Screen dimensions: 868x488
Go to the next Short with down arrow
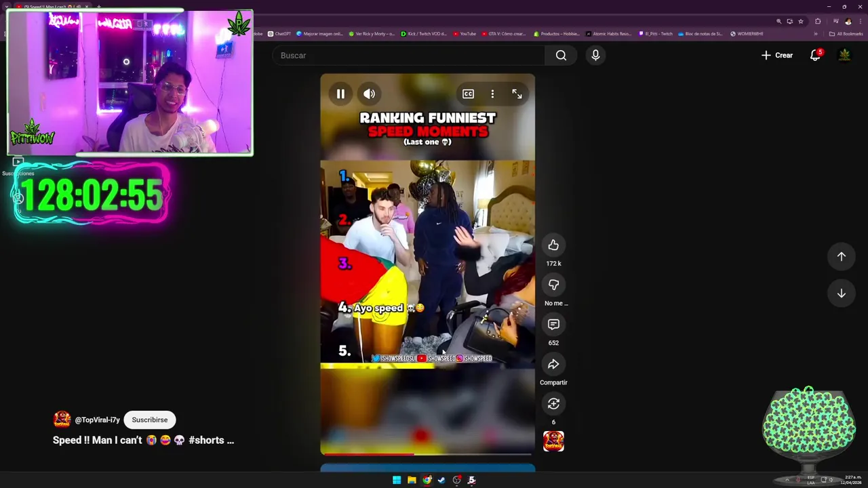(x=841, y=293)
